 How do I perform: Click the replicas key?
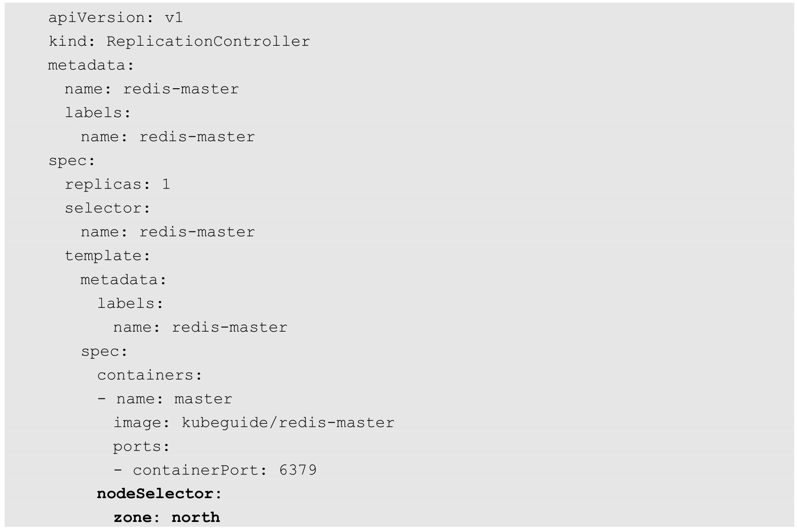click(x=103, y=184)
